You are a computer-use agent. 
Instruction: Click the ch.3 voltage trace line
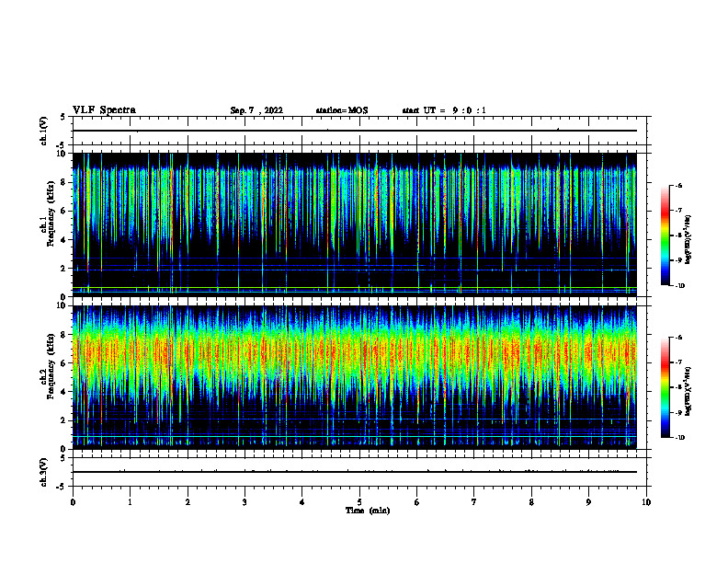[x=354, y=472]
